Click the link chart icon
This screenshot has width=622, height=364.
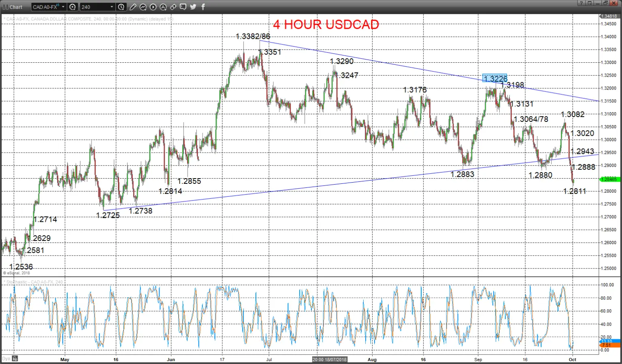click(x=173, y=7)
